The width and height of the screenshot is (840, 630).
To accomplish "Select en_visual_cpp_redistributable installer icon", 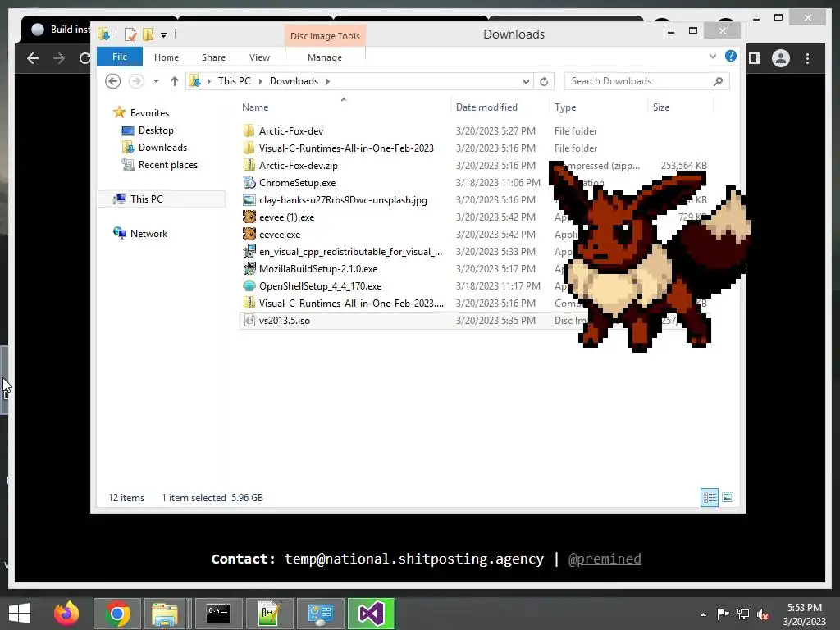I will pos(249,251).
